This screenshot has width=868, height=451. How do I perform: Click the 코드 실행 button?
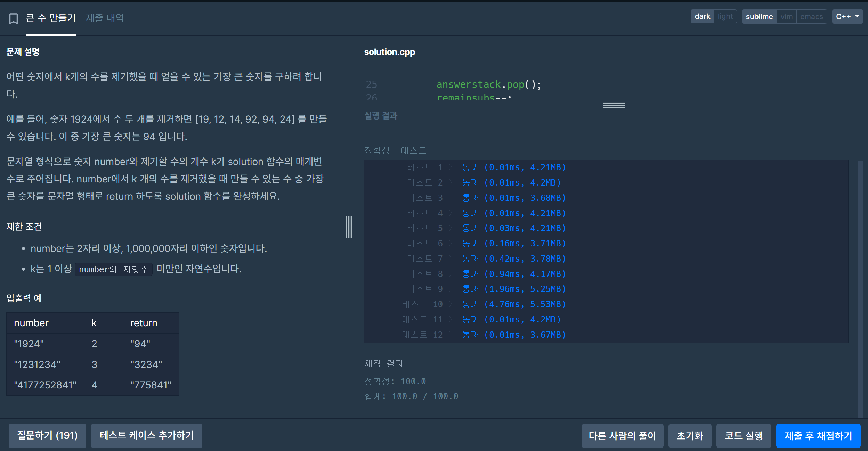743,435
